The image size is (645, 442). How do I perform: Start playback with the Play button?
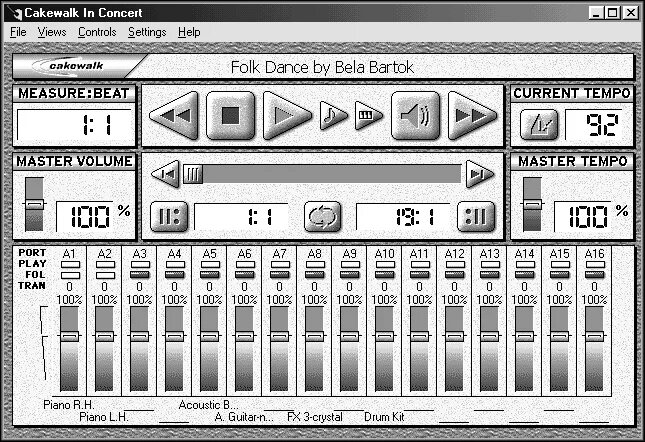tap(287, 116)
